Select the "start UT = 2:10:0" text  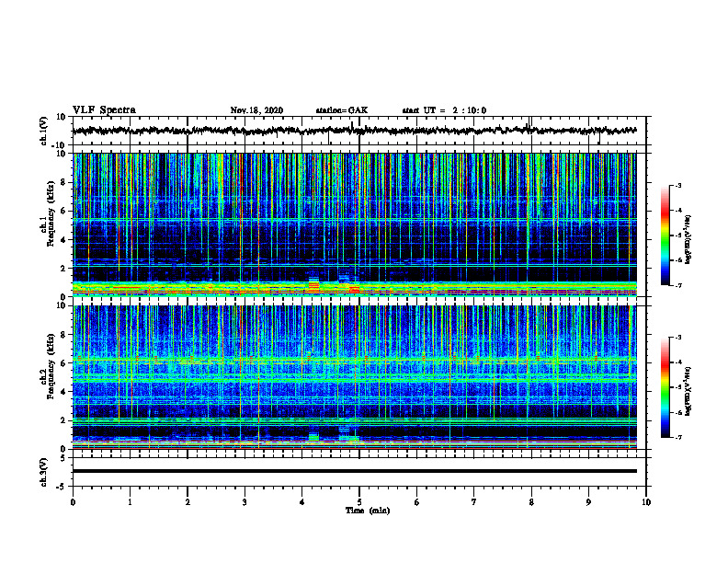tap(444, 110)
